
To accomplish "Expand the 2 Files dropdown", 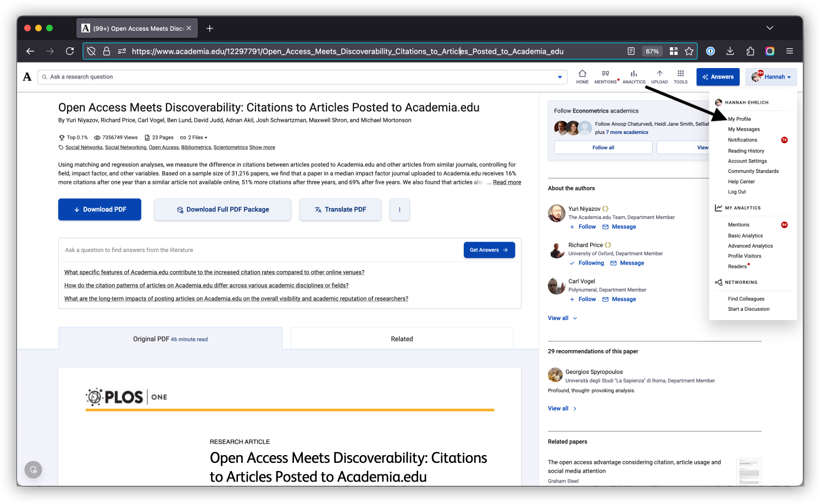I will (194, 138).
